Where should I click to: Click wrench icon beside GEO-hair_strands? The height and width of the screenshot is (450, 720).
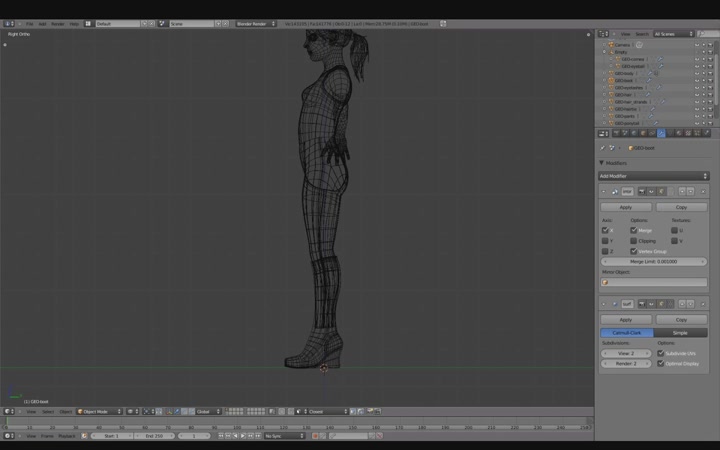pos(663,102)
